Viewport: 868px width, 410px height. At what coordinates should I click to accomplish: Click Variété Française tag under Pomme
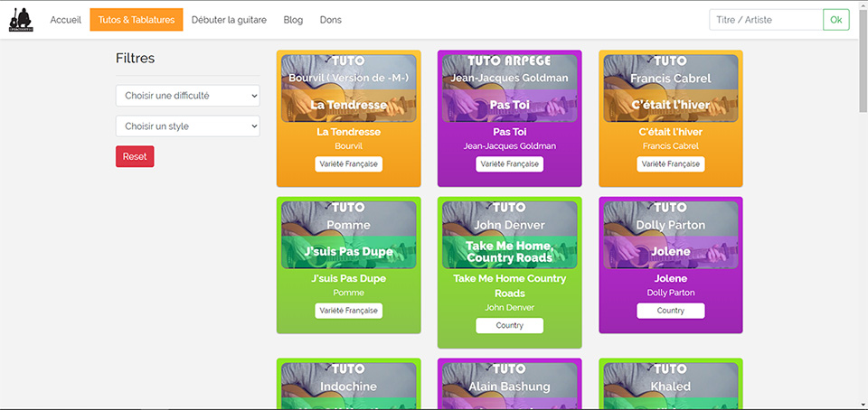point(349,311)
